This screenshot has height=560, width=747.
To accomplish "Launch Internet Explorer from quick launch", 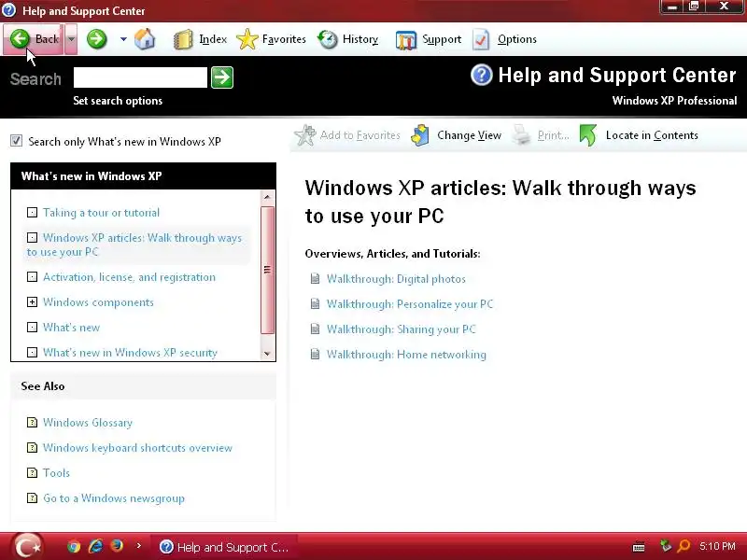I will coord(96,546).
